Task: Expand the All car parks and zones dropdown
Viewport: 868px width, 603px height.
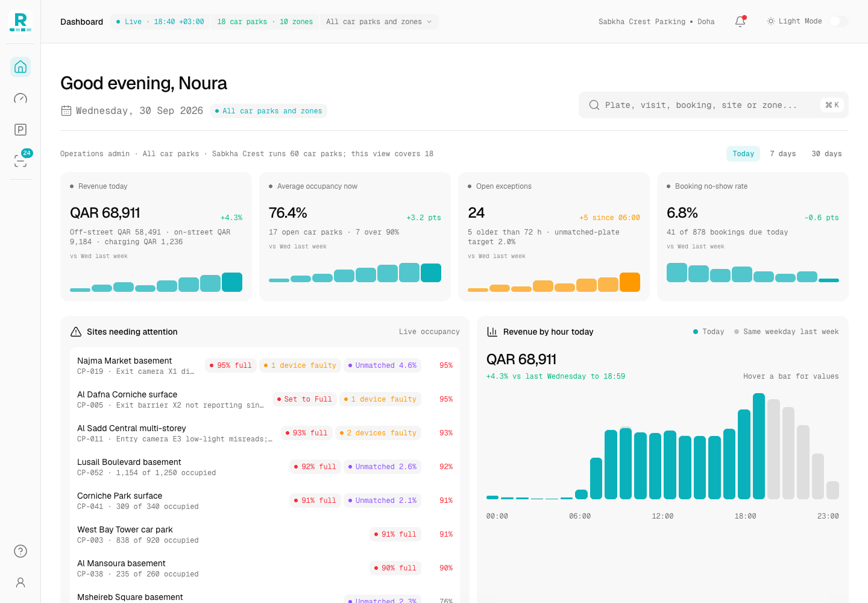Action: (x=379, y=22)
